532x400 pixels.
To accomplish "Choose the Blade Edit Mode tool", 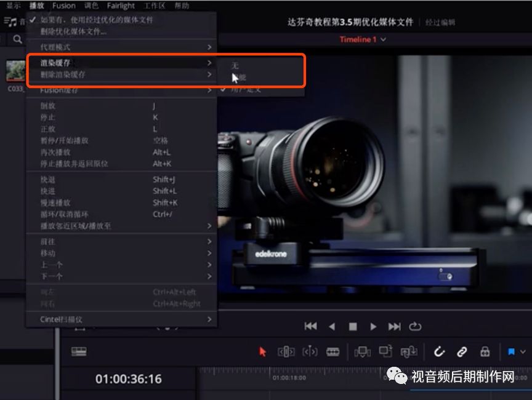I will [332, 351].
